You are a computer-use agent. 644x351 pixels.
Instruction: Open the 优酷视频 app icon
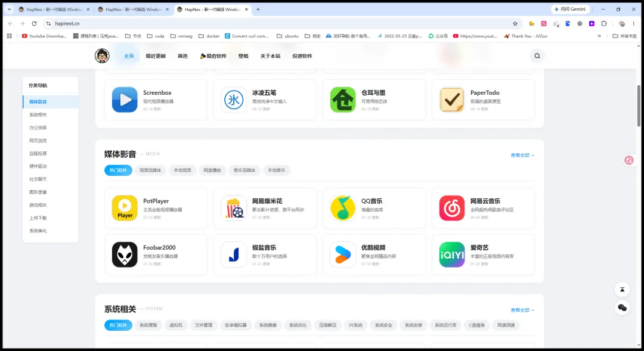(343, 254)
